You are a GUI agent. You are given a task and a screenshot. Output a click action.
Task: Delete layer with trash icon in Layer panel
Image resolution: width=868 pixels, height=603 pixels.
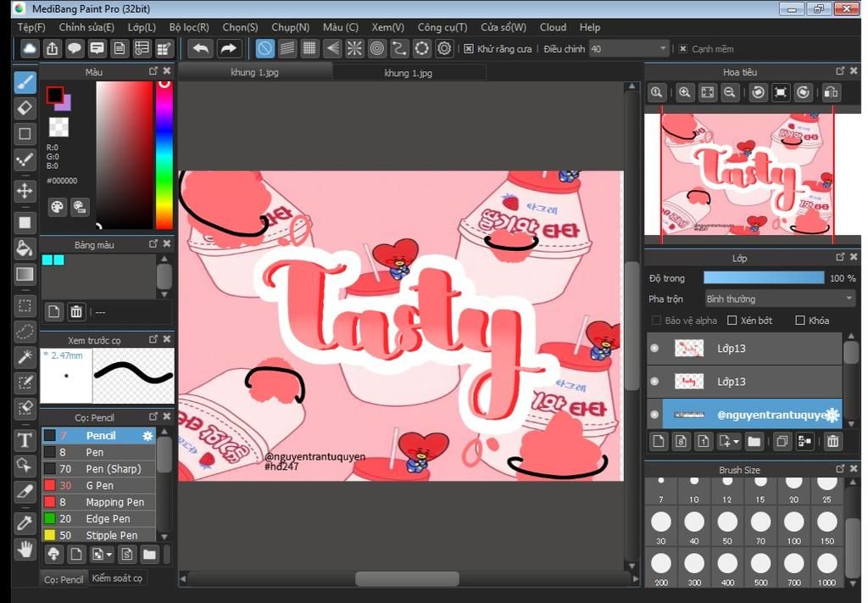click(x=832, y=441)
